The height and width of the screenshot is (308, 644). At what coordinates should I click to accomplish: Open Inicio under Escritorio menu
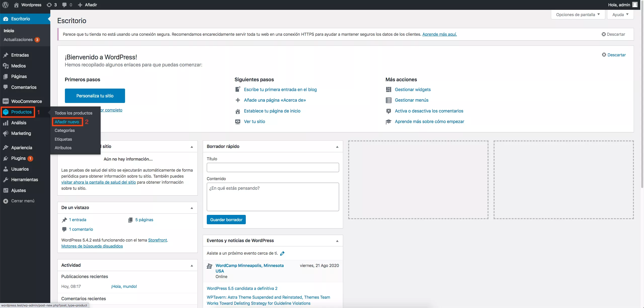click(x=9, y=31)
